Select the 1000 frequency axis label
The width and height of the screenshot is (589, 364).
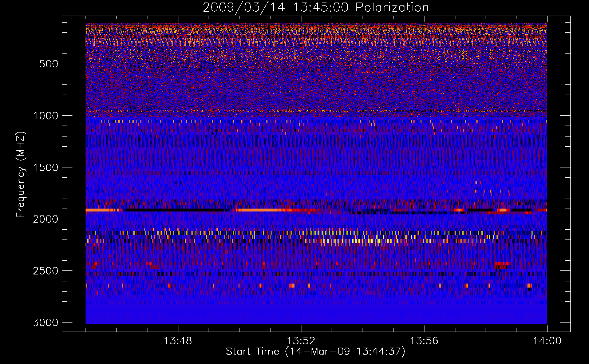click(x=46, y=116)
